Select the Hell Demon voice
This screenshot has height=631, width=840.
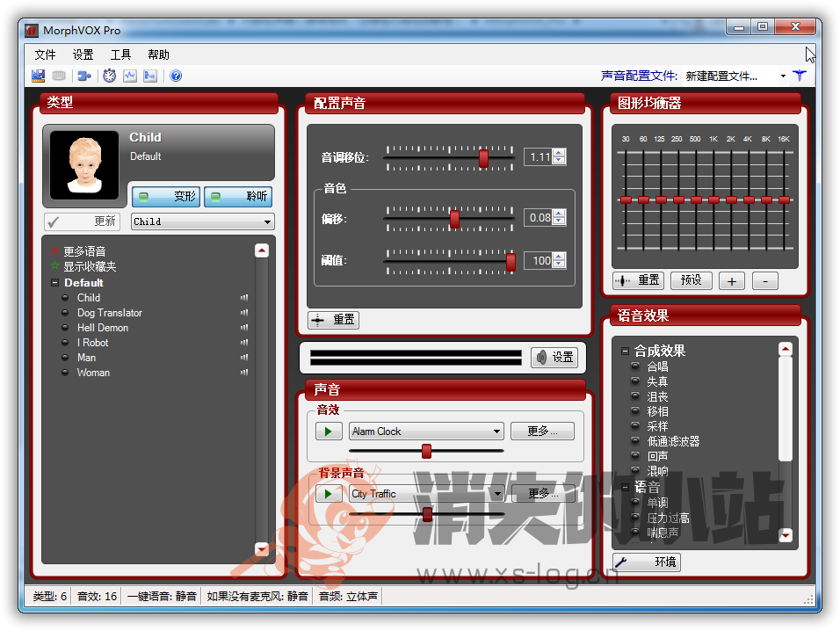point(102,328)
